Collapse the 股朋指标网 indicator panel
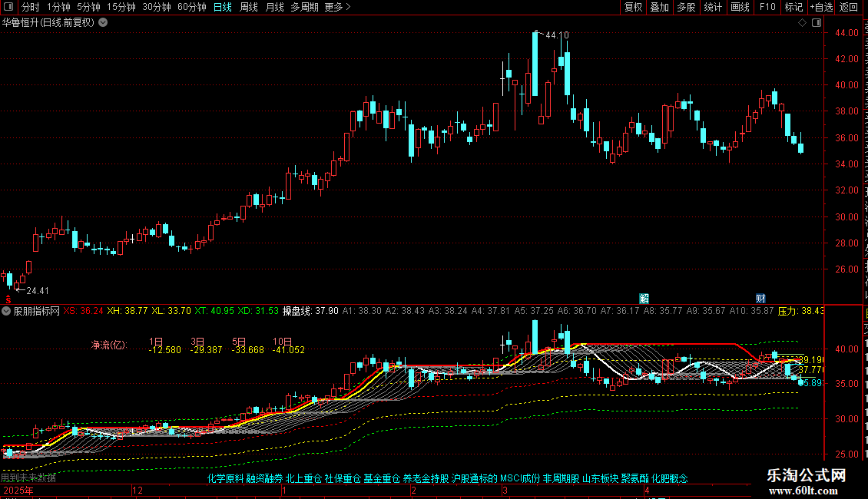Viewport: 868px width, 499px height. point(6,311)
